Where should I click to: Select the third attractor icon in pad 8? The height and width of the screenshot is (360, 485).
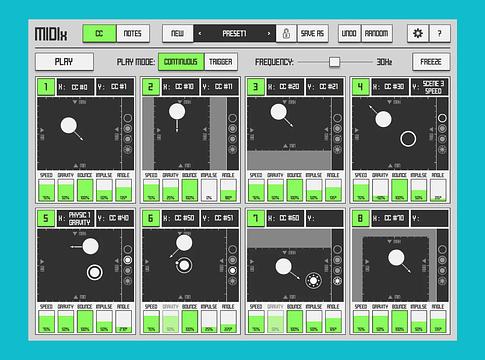click(x=442, y=270)
